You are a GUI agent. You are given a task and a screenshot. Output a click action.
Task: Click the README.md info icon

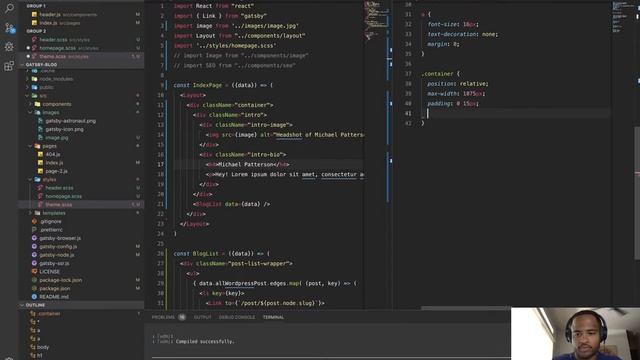[x=34, y=297]
